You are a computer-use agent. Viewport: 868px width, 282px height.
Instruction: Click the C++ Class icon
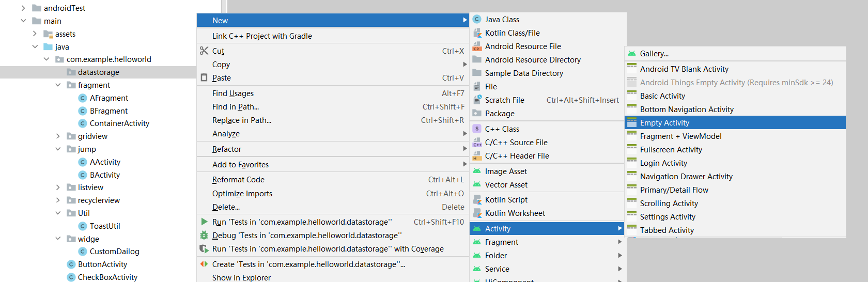pyautogui.click(x=477, y=129)
